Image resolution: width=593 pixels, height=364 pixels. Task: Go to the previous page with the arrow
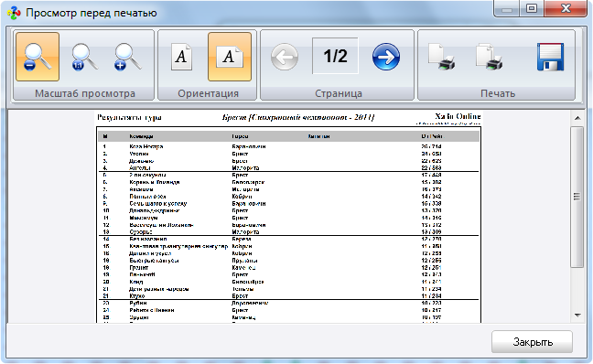pyautogui.click(x=285, y=57)
